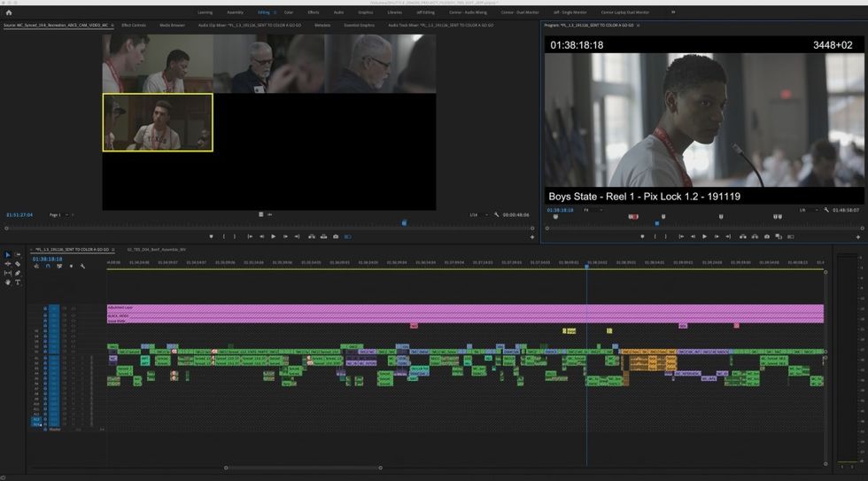
Task: Toggle A1 track targeting
Action: [x=54, y=358]
